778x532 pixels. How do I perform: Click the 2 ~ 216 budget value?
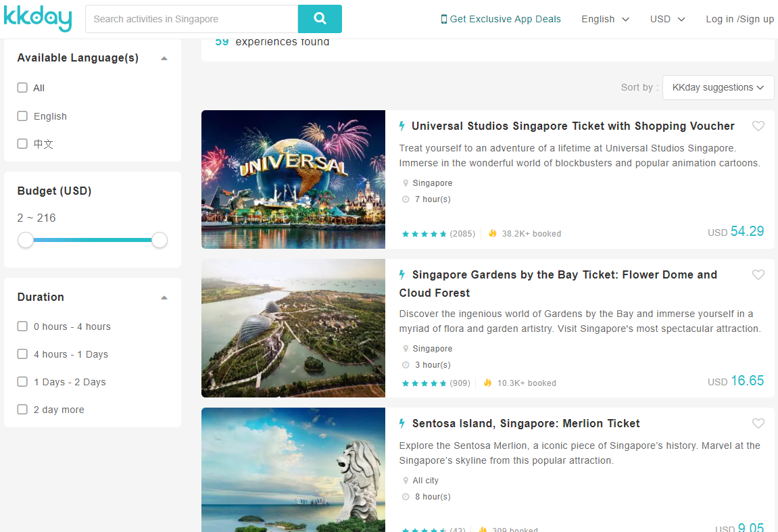37,218
